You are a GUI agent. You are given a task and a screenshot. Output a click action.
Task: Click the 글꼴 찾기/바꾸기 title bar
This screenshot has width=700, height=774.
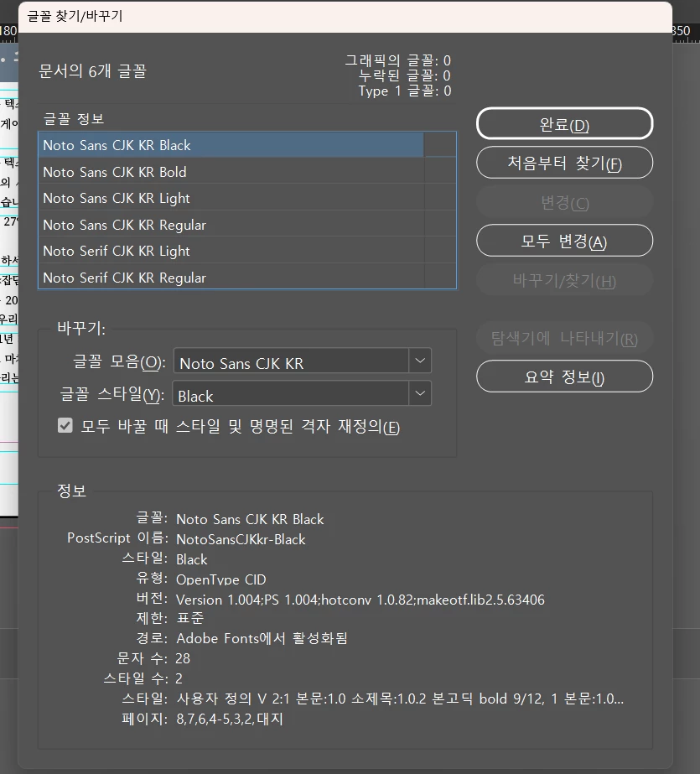click(x=345, y=16)
